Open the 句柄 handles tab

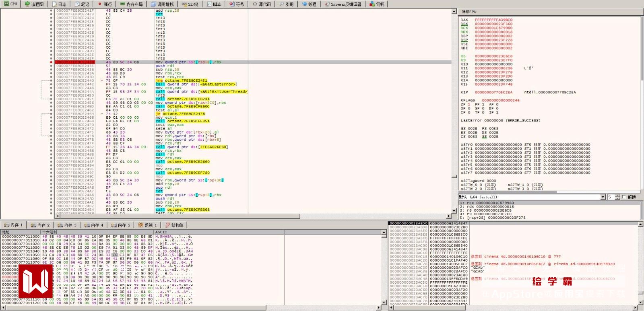point(377,4)
